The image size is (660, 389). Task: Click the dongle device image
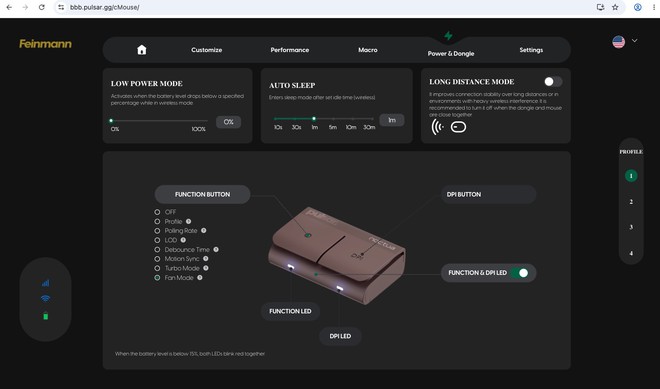[337, 255]
